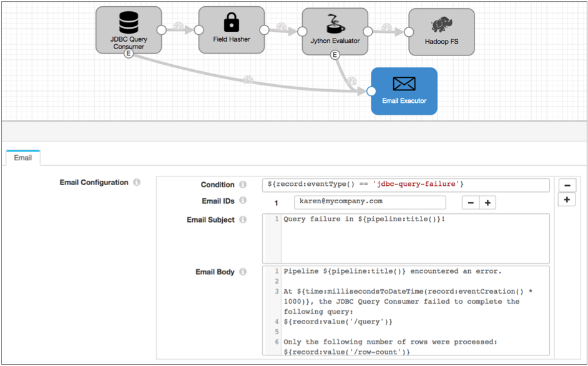Screen dimensions: 588x366
Task: Click info icon next to Email Configuration
Action: pos(137,183)
